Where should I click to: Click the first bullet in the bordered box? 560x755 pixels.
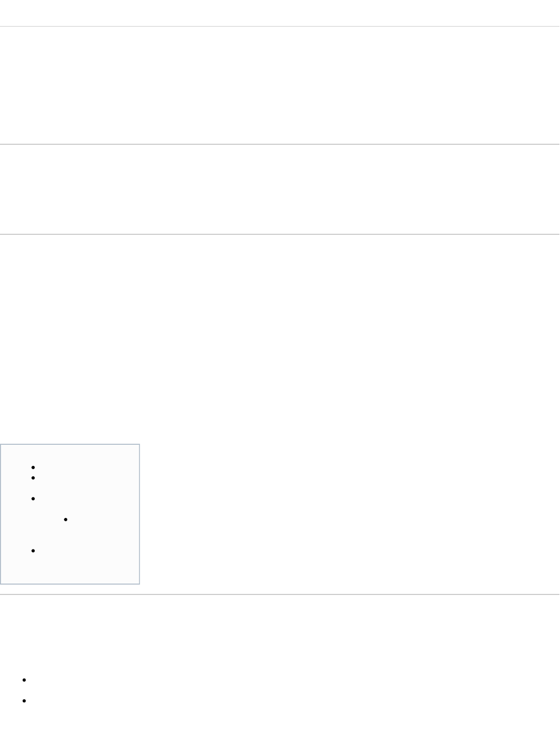click(x=34, y=467)
